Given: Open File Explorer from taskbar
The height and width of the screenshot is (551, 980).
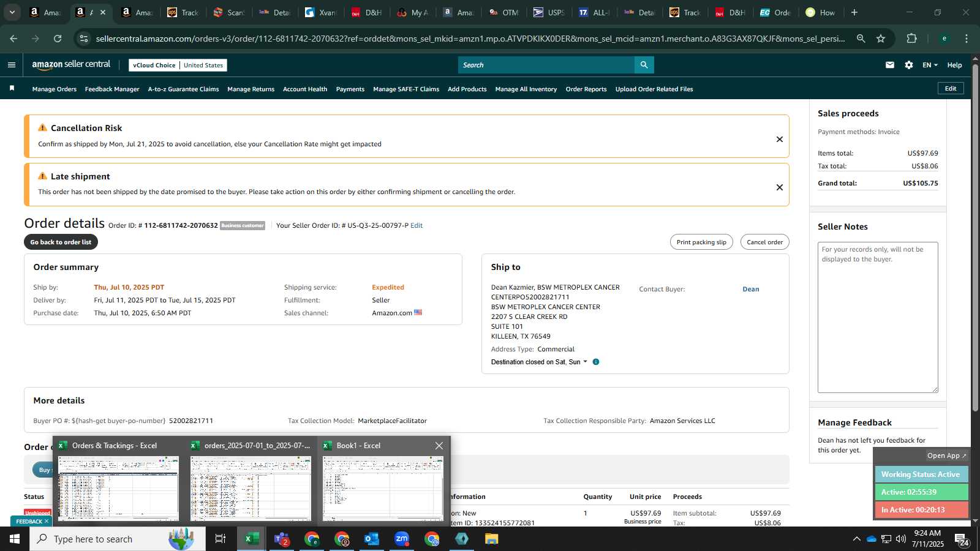Looking at the screenshot, I should [492, 539].
